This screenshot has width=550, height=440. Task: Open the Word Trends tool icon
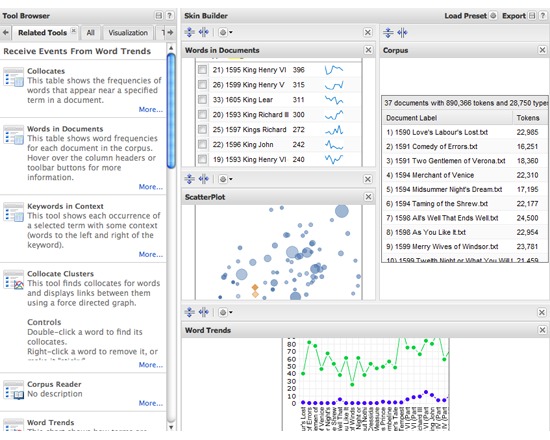(x=14, y=425)
